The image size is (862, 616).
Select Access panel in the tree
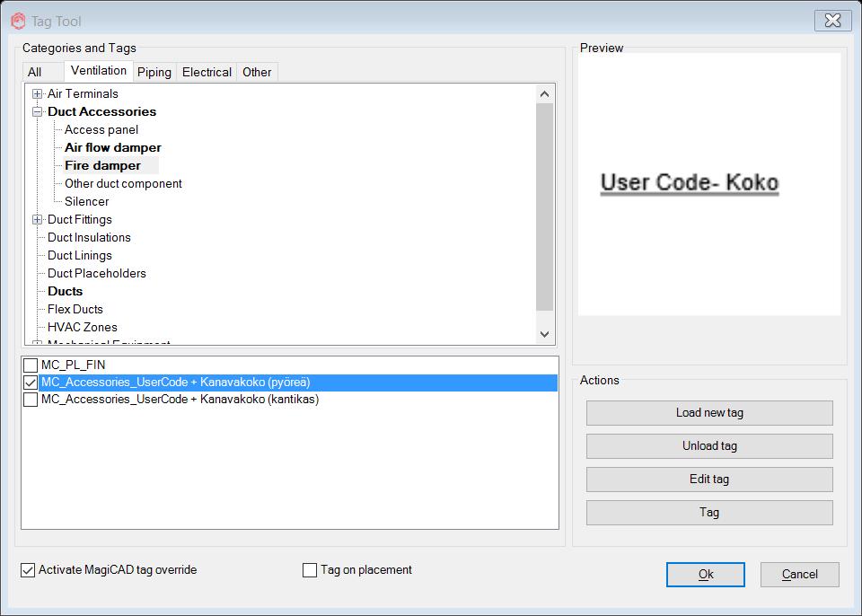(101, 130)
